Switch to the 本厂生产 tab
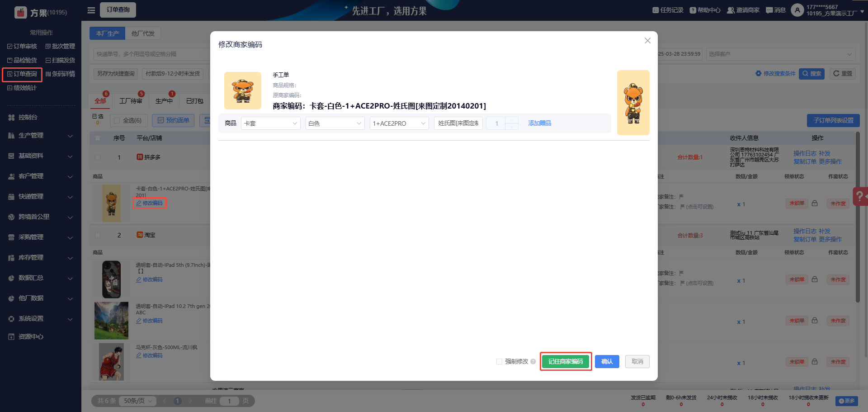Image resolution: width=868 pixels, height=412 pixels. click(107, 33)
